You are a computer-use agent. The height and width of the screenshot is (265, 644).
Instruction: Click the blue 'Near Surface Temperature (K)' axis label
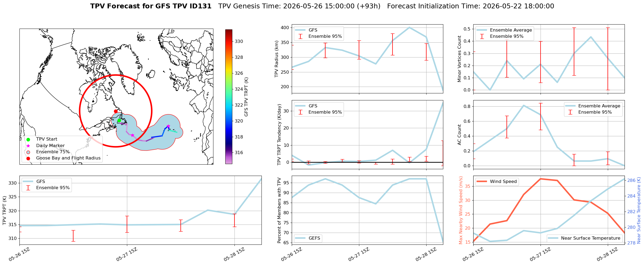(x=639, y=210)
